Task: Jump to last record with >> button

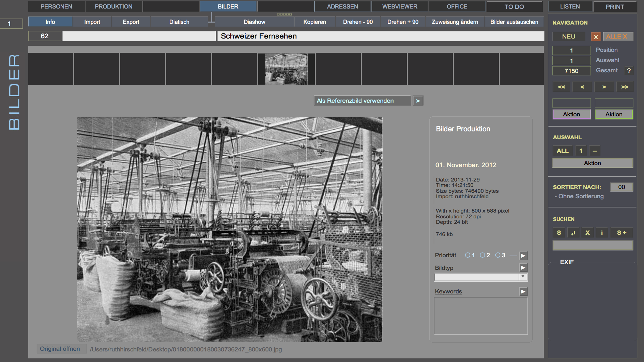Action: click(x=625, y=87)
